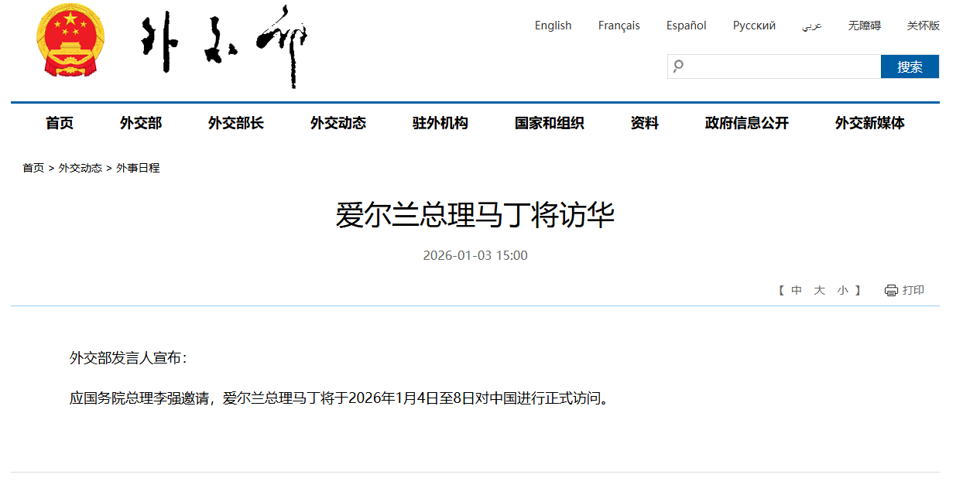Select 小 to shrink article text

[x=842, y=290]
